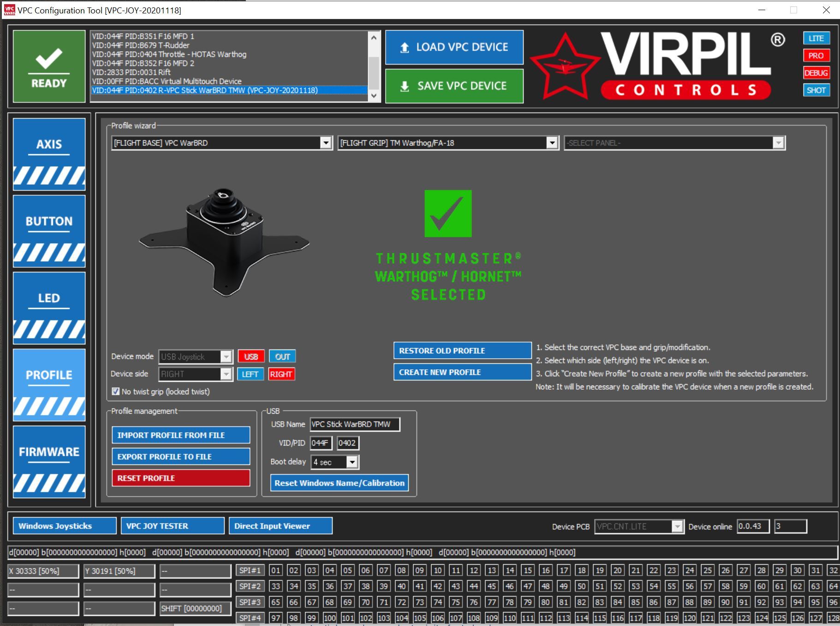Save the VPC device
The height and width of the screenshot is (626, 840).
(454, 86)
